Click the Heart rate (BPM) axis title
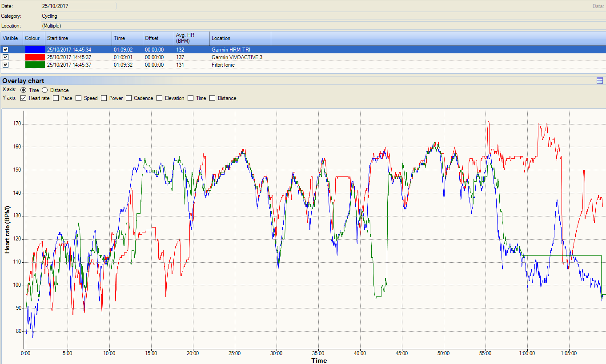 coord(8,230)
